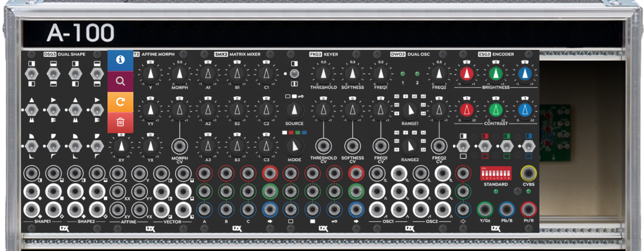This screenshot has width=644, height=251.
Task: Click the green Y/Gs output jack
Action: click(x=485, y=209)
